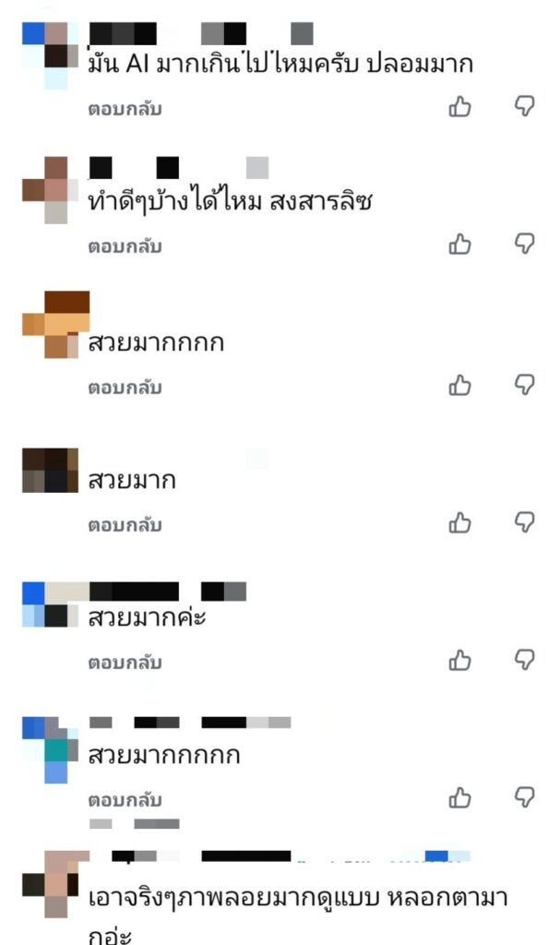Dislike the comment 'สวยมากกกกกก'
This screenshot has width=560, height=945.
point(524,796)
